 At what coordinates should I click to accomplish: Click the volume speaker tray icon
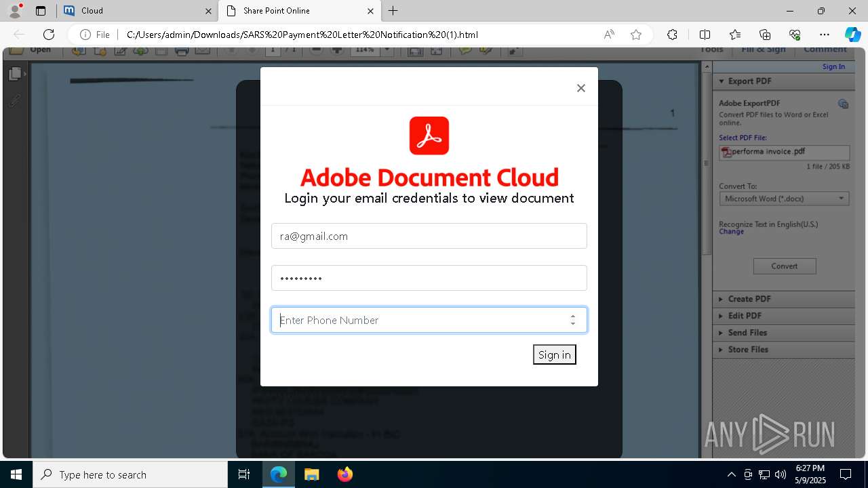pos(781,474)
